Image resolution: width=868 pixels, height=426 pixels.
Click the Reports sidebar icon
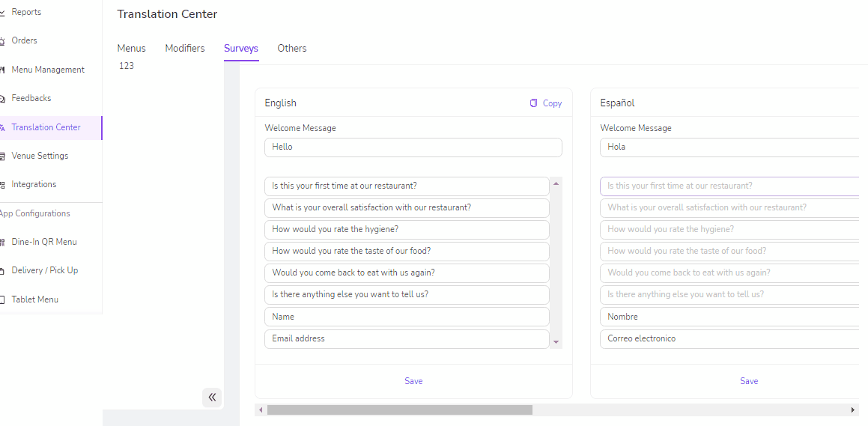click(x=2, y=12)
